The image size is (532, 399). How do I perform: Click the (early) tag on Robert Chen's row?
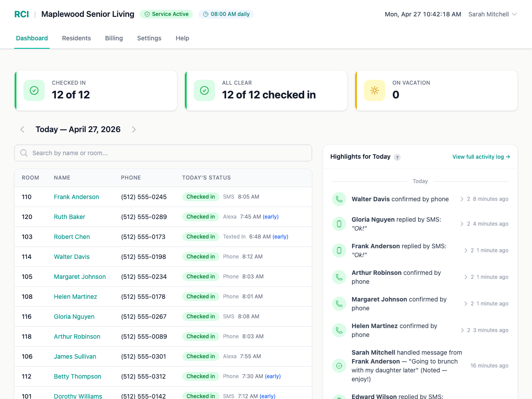(x=280, y=237)
